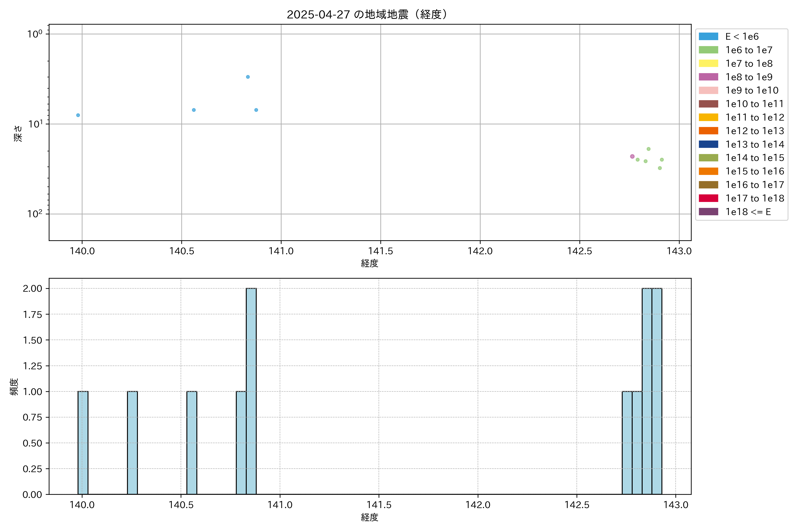Click the '1e10 to 1e11' legend label
798x532 pixels.
[755, 104]
